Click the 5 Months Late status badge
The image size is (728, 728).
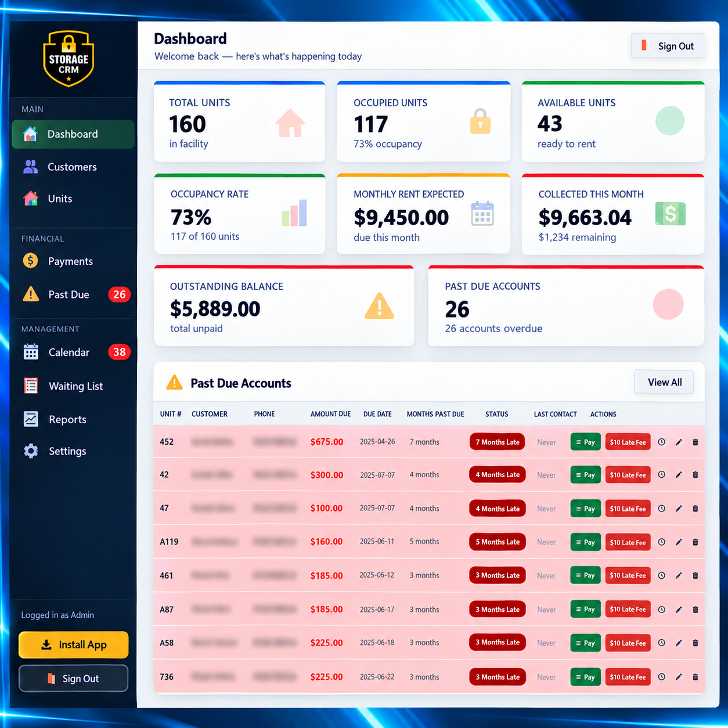click(498, 542)
